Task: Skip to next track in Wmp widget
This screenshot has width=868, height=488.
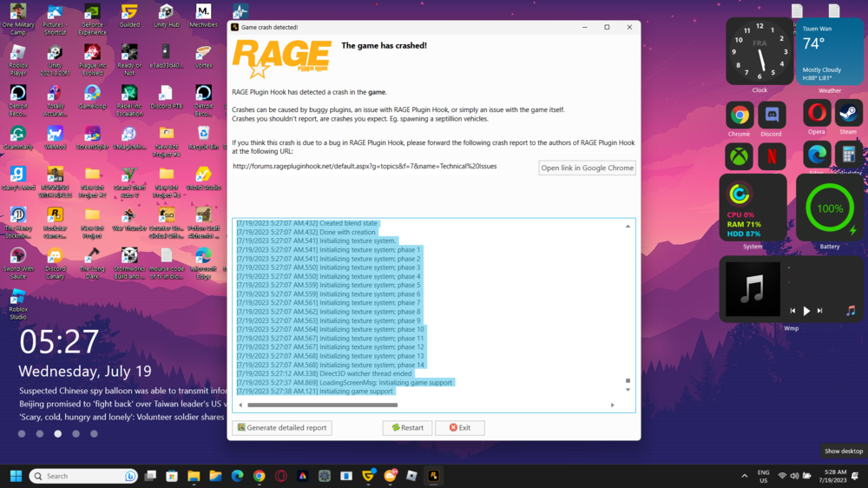Action: pyautogui.click(x=820, y=311)
